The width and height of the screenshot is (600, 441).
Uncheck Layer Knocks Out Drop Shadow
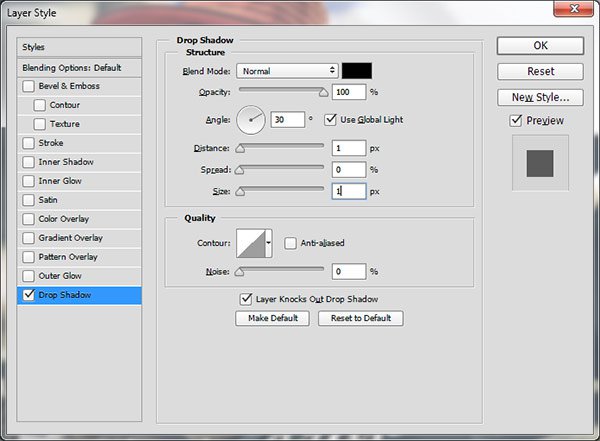click(x=246, y=299)
